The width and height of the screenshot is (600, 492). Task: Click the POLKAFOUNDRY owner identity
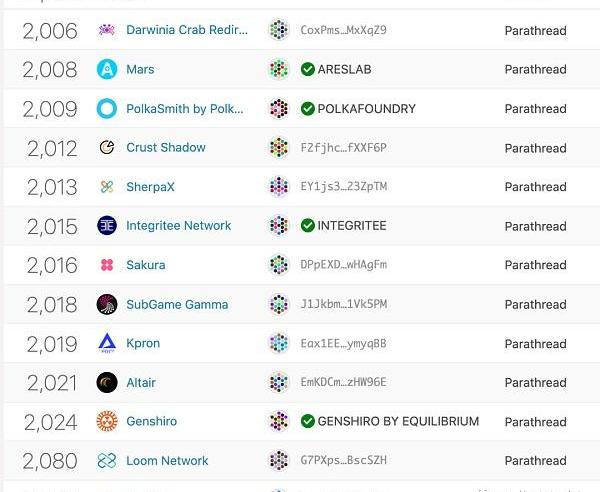(x=366, y=109)
